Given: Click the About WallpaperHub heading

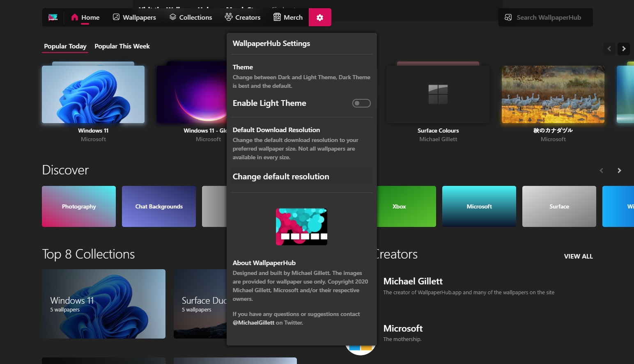Looking at the screenshot, I should click(x=264, y=263).
